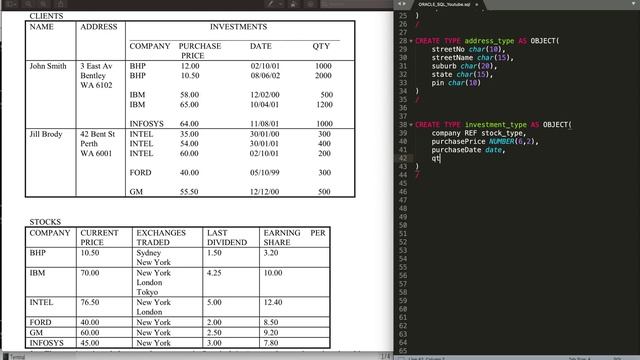The image size is (640, 360).
Task: Click the 'Jill Brody' name cell
Action: point(46,134)
